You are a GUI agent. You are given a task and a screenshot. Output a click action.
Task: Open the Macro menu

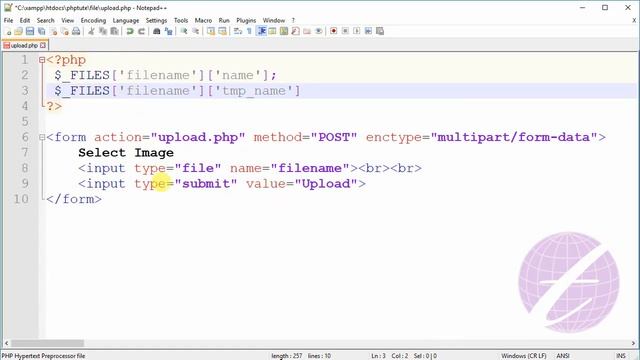(203, 20)
